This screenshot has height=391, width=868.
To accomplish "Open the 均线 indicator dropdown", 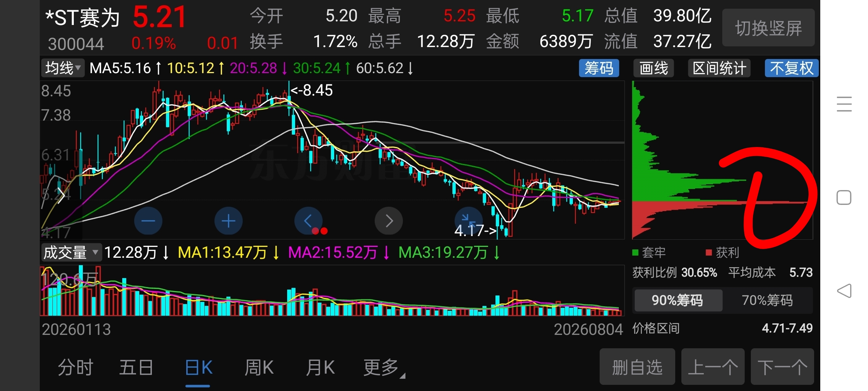I will (x=63, y=68).
